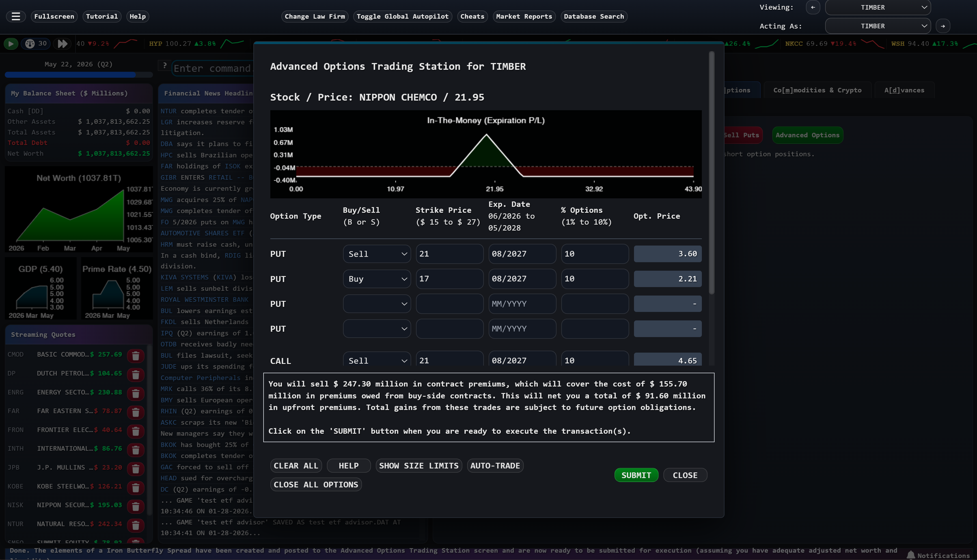977x560 pixels.
Task: Switch to the Commodities & Crypto tab
Action: click(817, 90)
